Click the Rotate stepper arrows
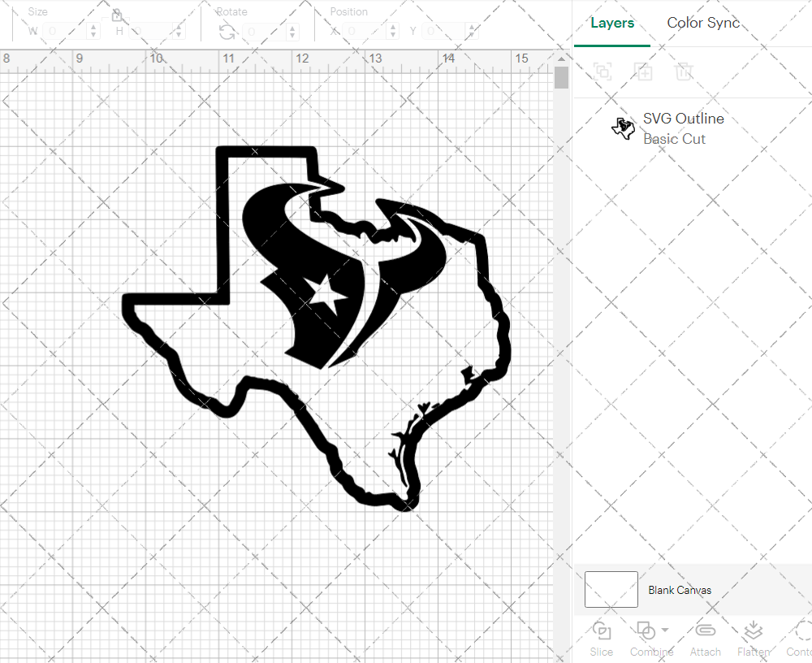Viewport: 812px width, 663px height. (292, 31)
